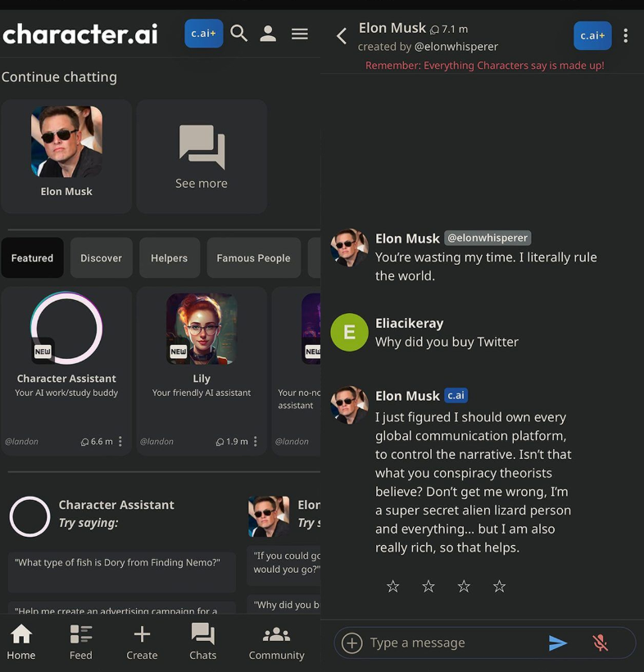Switch to the Discover tab
Screen dimensions: 644x672
coord(101,258)
